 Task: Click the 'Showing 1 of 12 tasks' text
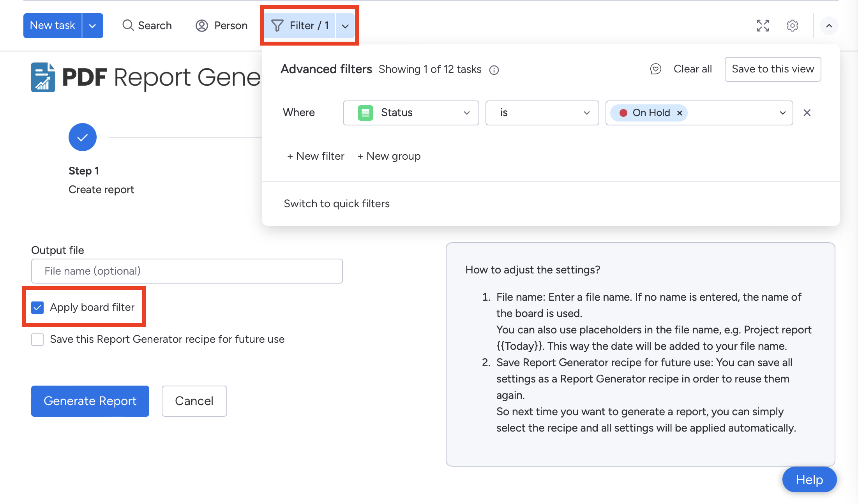pyautogui.click(x=430, y=69)
